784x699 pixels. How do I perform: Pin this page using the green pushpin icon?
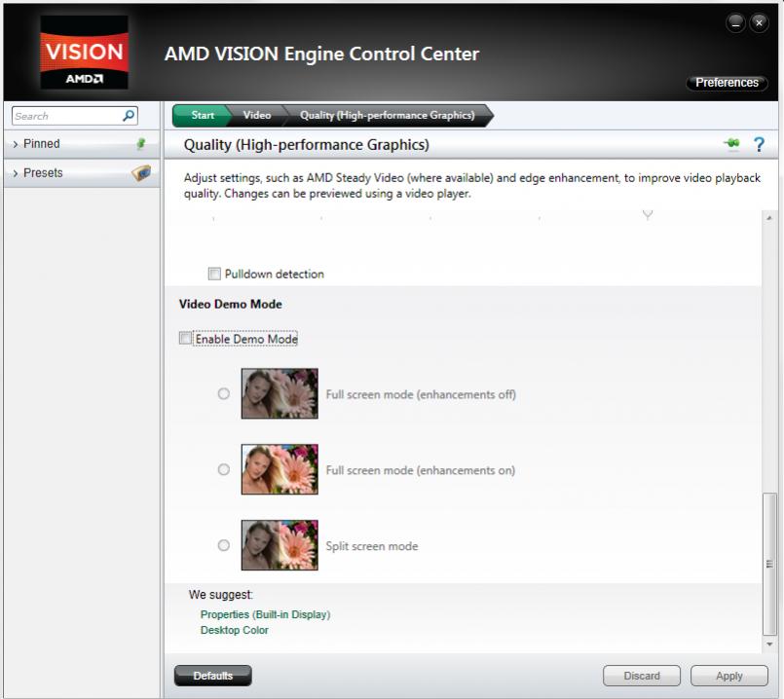(x=731, y=145)
